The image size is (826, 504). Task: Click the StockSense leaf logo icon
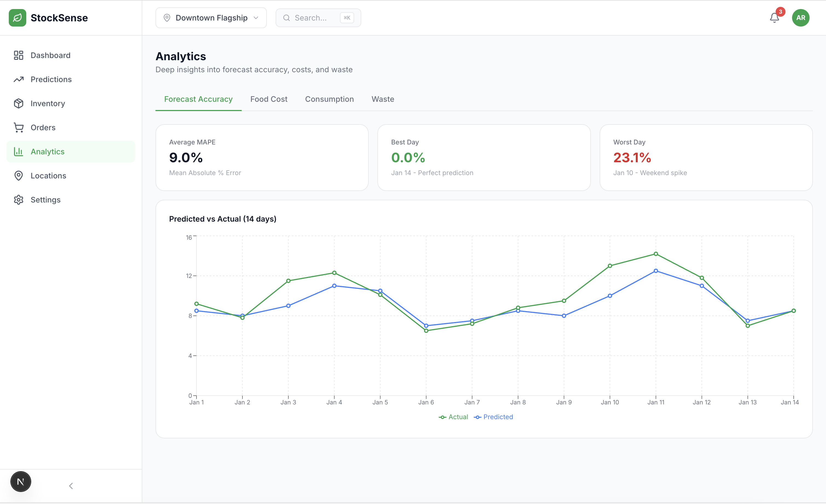[18, 18]
